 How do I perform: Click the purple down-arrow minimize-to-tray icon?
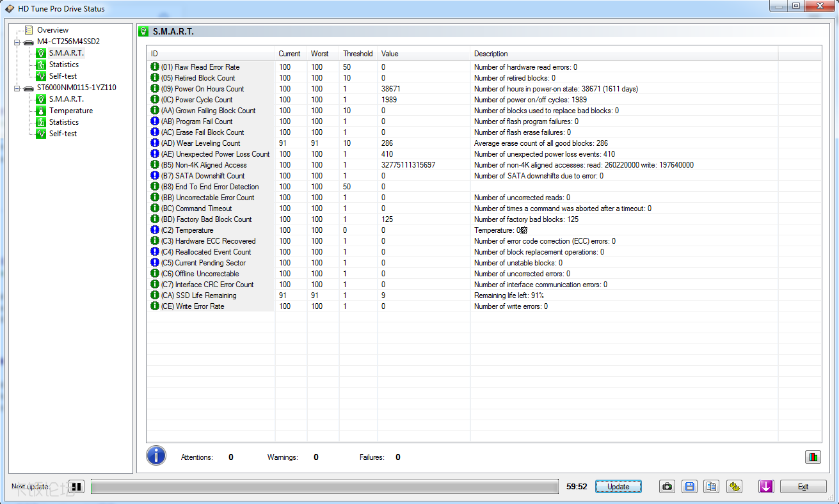766,487
